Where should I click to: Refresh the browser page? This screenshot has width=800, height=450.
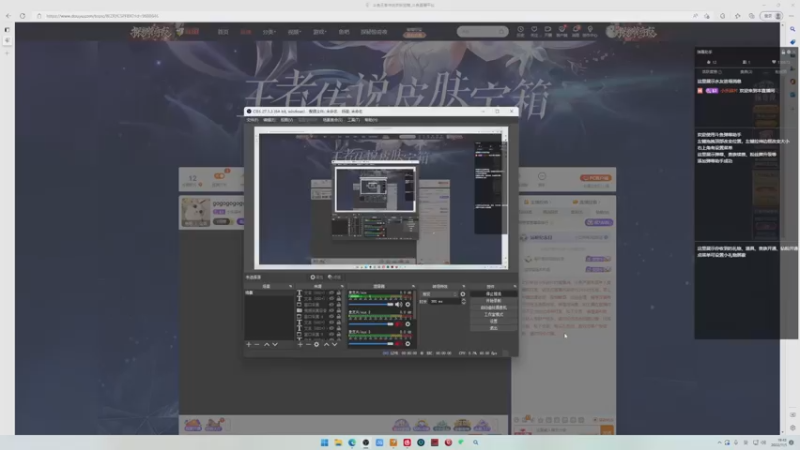coord(22,16)
